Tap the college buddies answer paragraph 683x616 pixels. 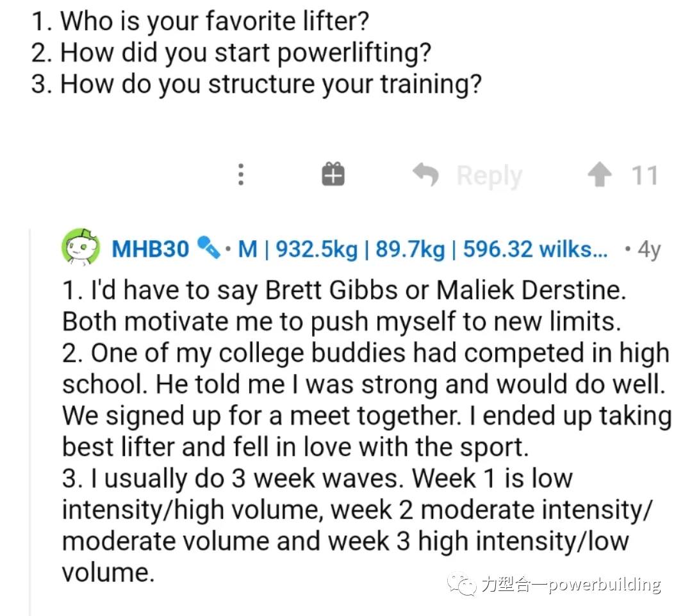pyautogui.click(x=365, y=400)
